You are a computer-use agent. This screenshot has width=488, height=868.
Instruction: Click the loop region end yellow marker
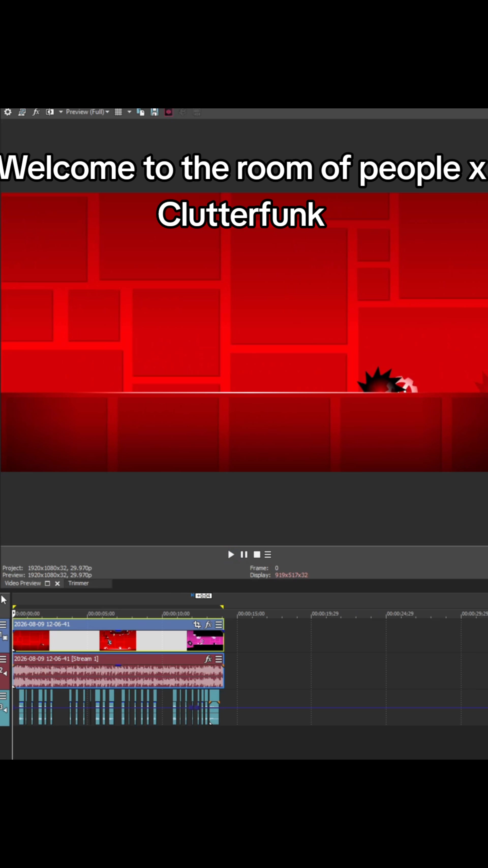(222, 607)
